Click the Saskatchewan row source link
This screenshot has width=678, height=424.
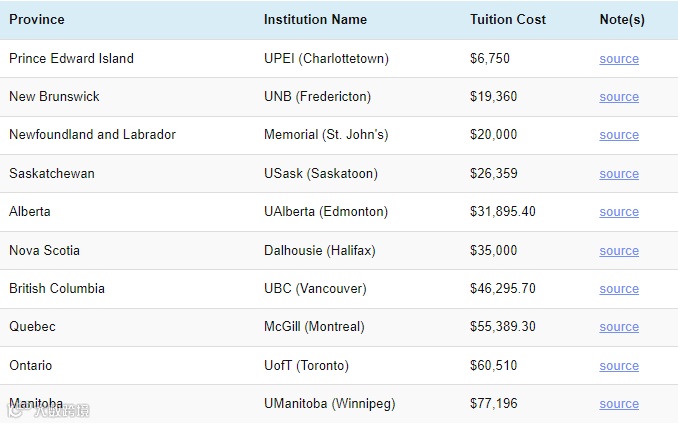pos(619,174)
